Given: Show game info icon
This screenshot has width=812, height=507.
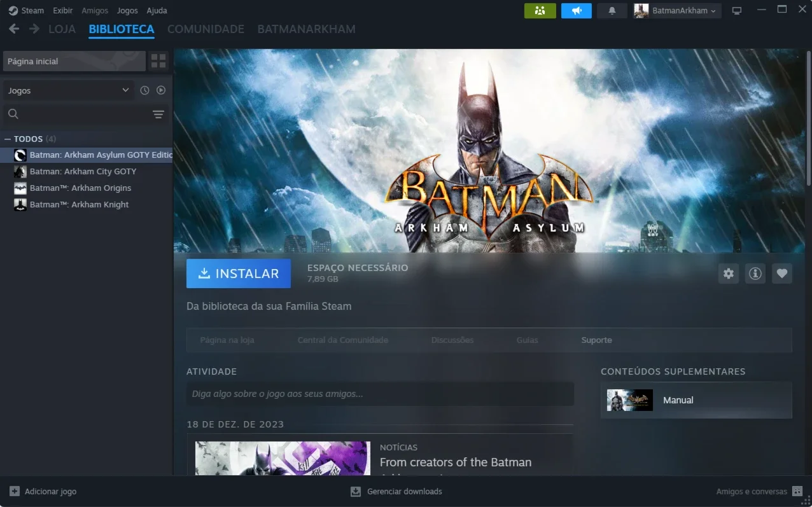Looking at the screenshot, I should 755,274.
